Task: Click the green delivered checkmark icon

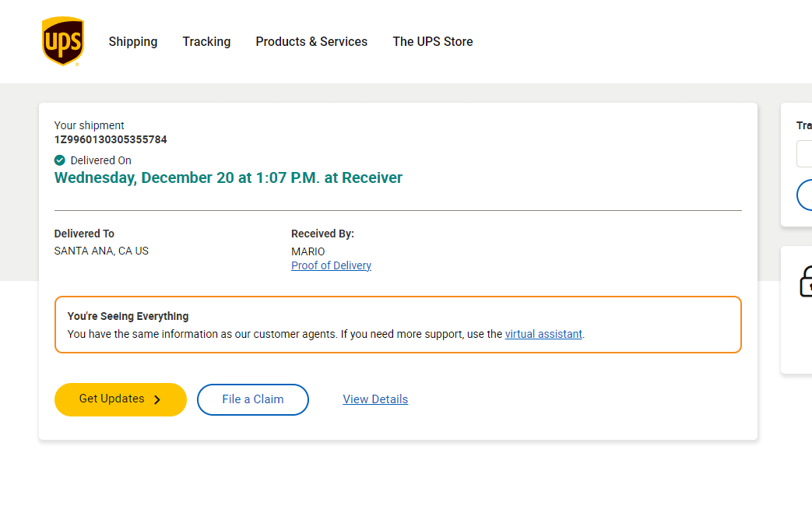Action: (x=59, y=160)
